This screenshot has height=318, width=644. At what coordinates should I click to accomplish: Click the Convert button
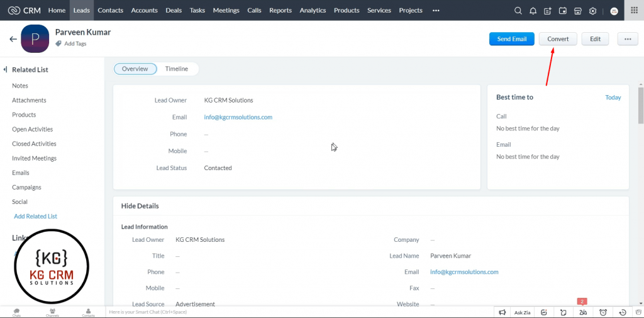[x=558, y=39]
